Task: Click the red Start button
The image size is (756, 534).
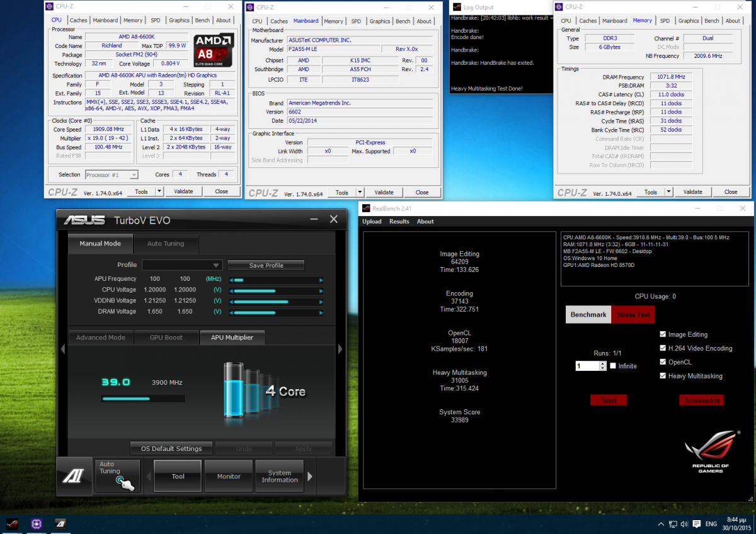Action: [609, 400]
